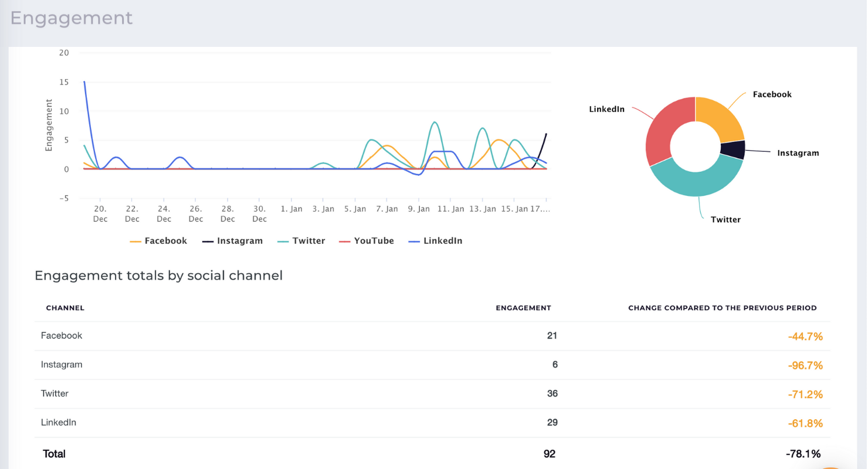Click the Twitter label below donut chart

tap(725, 220)
